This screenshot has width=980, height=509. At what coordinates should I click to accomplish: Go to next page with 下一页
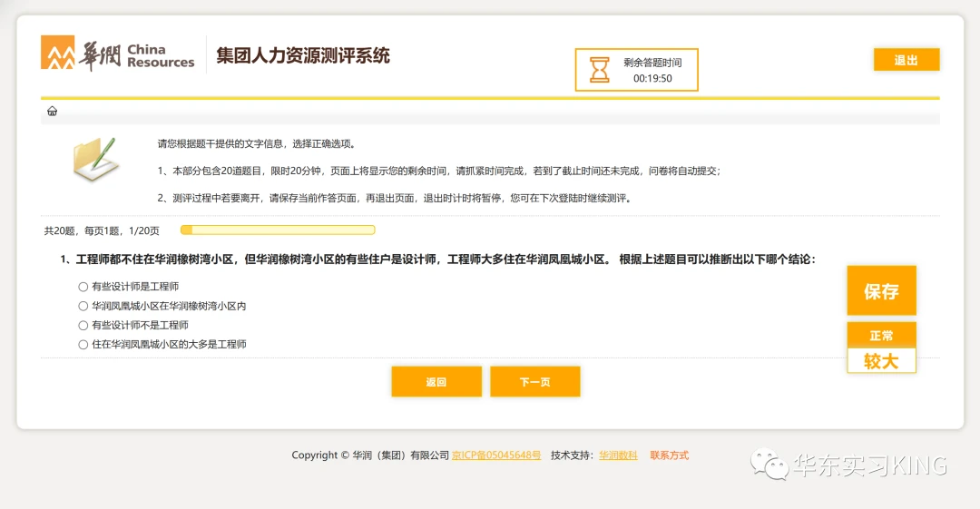(535, 381)
